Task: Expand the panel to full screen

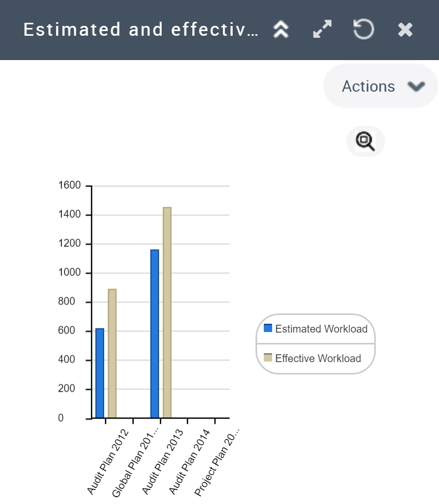Action: 322,30
